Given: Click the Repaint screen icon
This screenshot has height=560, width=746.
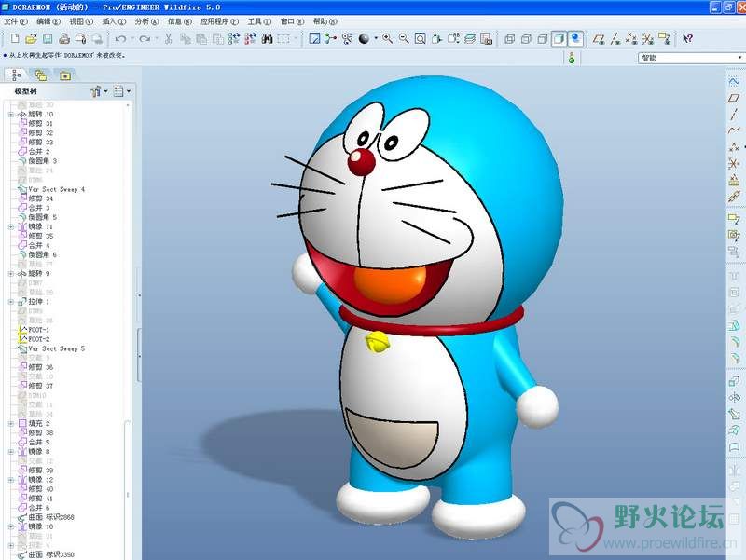Looking at the screenshot, I should click(314, 39).
